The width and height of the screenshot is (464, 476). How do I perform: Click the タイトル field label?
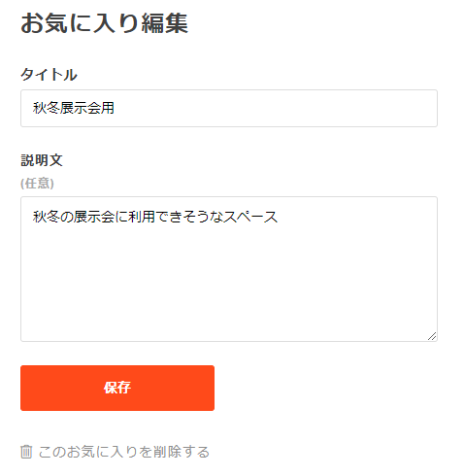tap(49, 75)
